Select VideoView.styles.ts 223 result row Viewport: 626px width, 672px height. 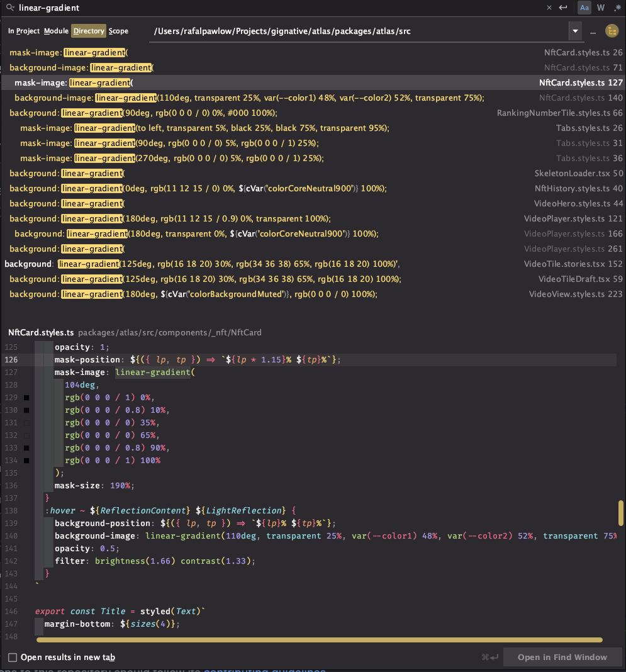313,294
